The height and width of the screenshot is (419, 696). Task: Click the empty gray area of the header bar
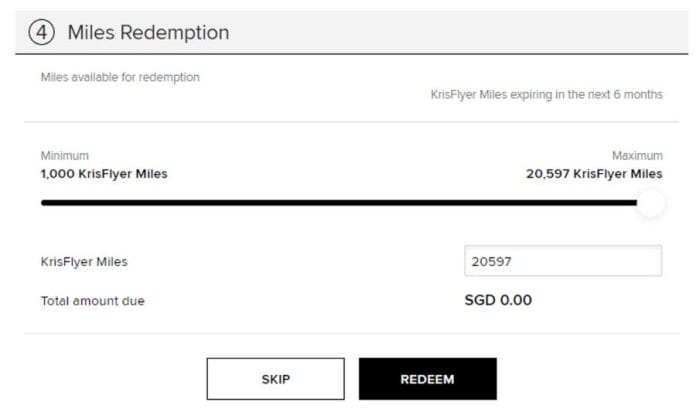click(460, 32)
